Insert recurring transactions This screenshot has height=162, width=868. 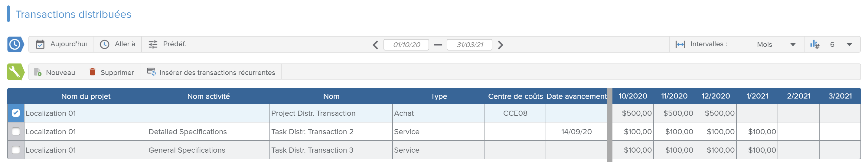(x=211, y=73)
